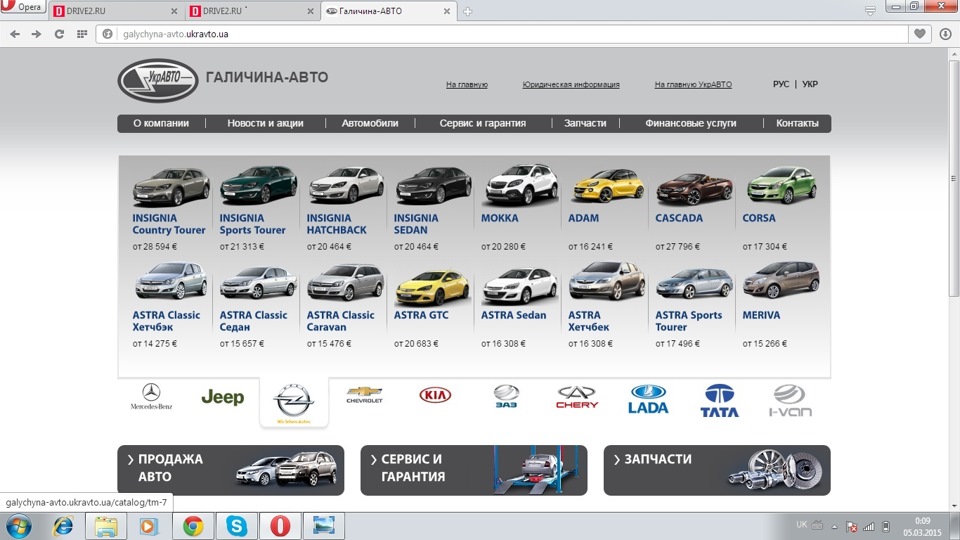The height and width of the screenshot is (540, 960).
Task: Open the Сервис и гарантия banner
Action: [474, 470]
